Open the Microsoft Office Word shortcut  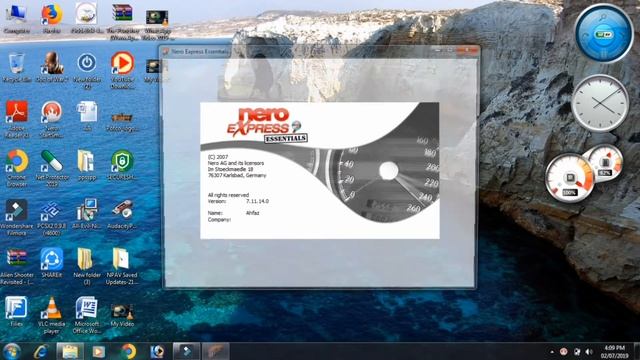87,315
